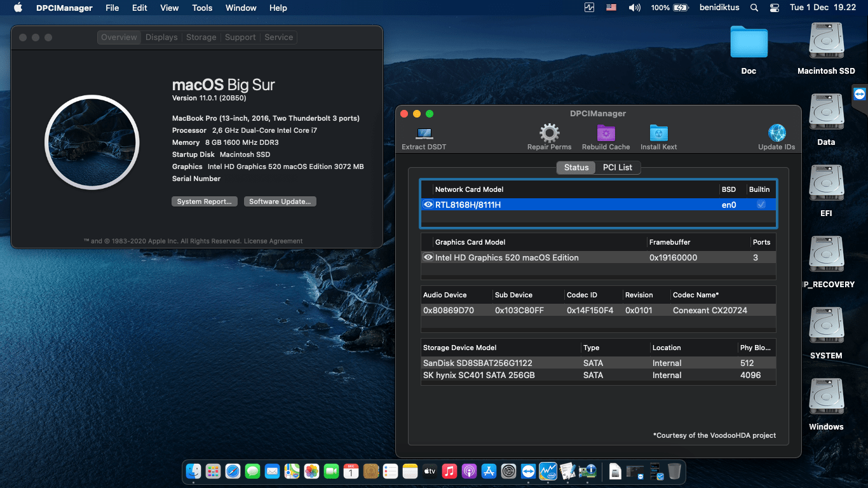The height and width of the screenshot is (488, 868).
Task: Select SanDisk SD8SBAT256G1122 storage row
Action: 598,363
